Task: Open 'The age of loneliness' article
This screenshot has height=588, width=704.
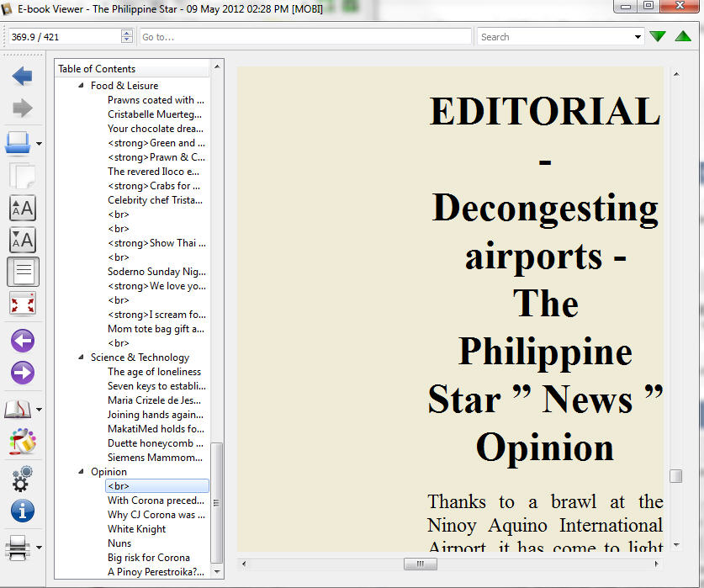Action: [154, 372]
